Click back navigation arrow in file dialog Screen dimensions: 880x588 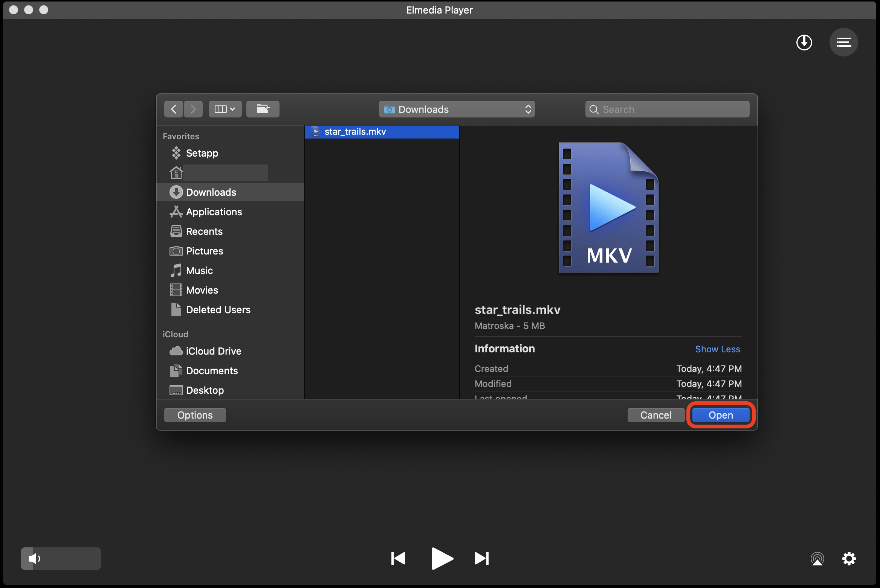click(x=173, y=110)
